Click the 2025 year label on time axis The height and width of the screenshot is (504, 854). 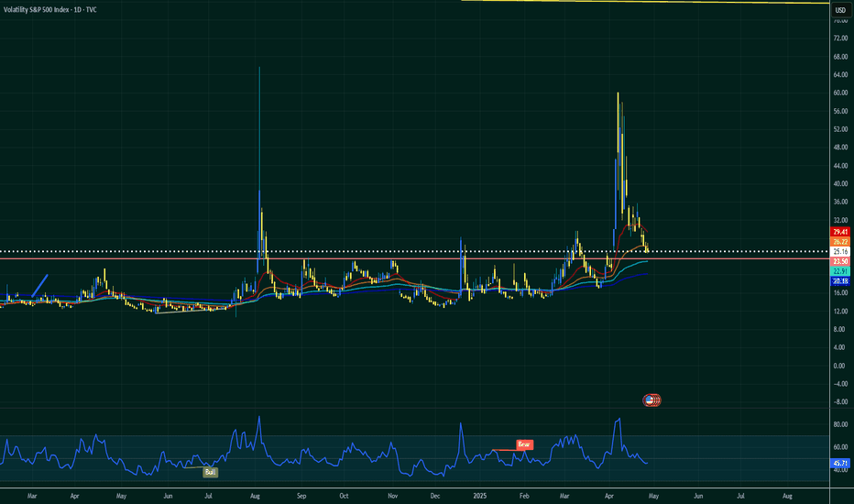[x=480, y=496]
